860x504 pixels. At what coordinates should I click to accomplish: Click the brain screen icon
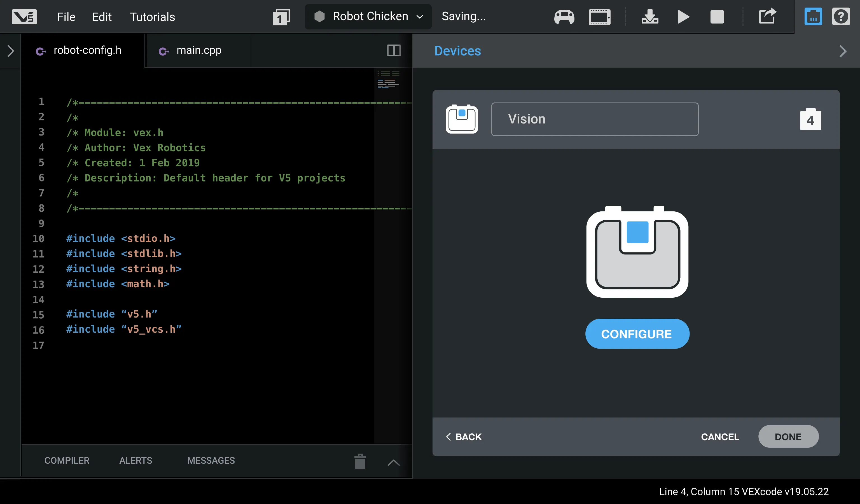click(x=599, y=17)
